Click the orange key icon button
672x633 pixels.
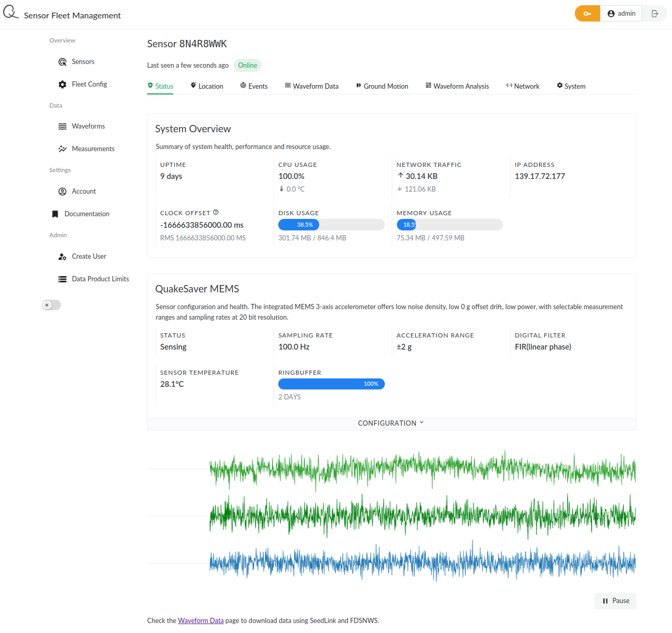click(587, 14)
